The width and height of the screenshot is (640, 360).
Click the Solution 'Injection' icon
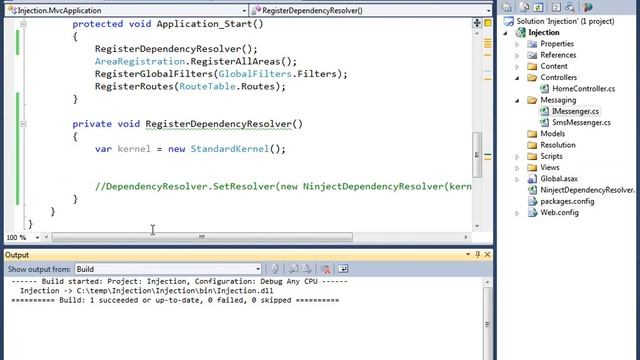pyautogui.click(x=509, y=21)
